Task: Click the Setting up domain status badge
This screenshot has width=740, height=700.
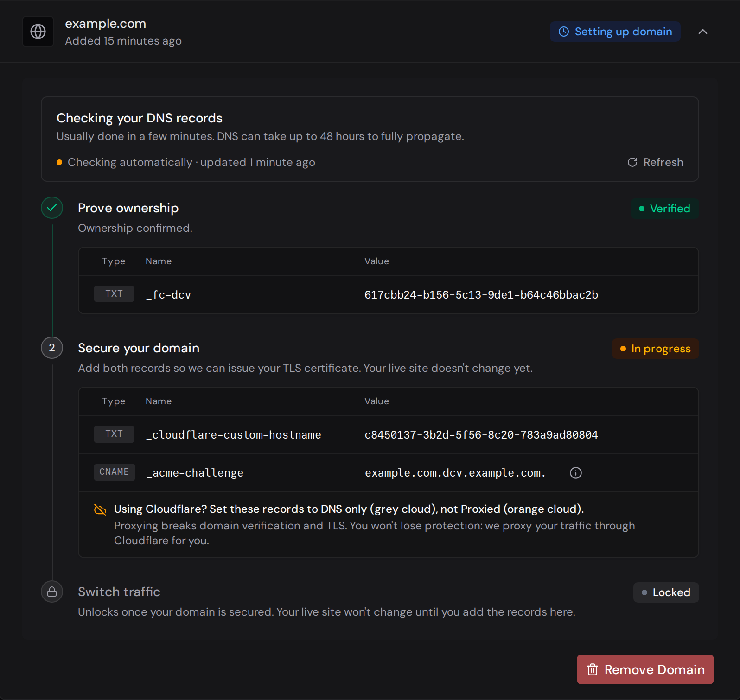Action: point(615,32)
